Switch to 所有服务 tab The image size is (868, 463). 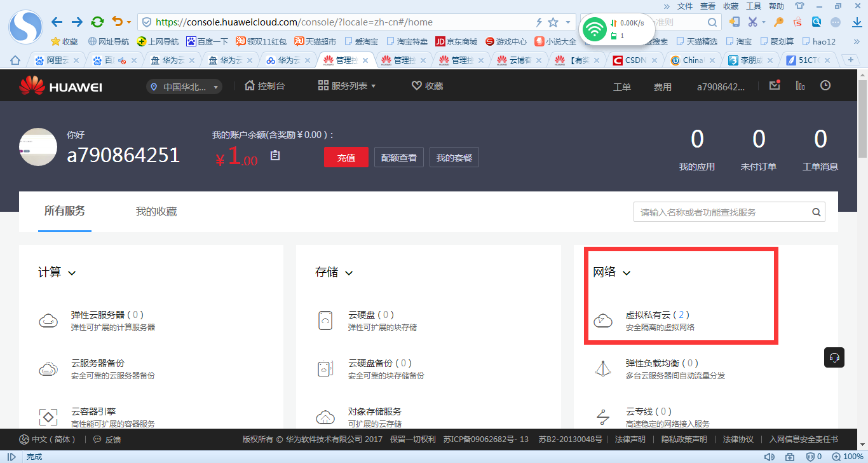(64, 211)
